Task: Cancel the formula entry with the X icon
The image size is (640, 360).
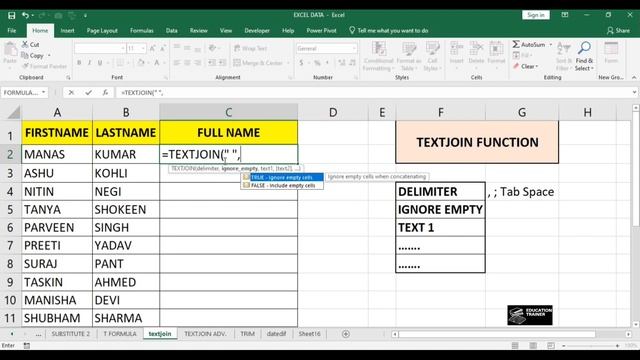Action: (71, 93)
